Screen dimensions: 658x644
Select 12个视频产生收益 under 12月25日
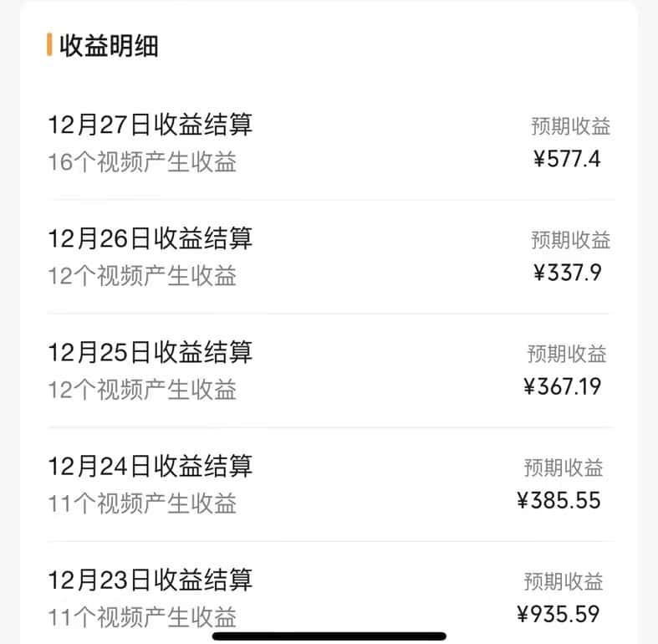tap(142, 389)
